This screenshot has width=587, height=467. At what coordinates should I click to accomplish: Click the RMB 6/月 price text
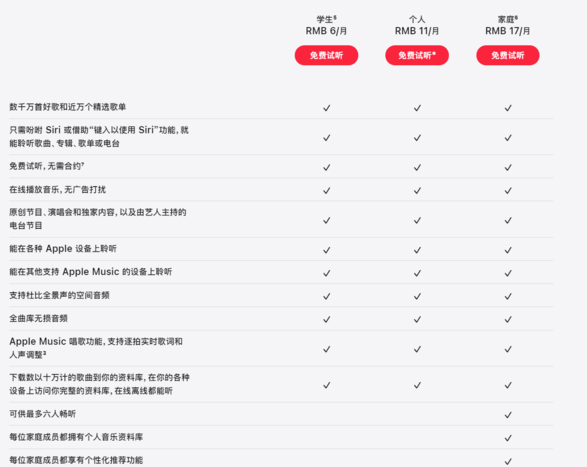326,31
